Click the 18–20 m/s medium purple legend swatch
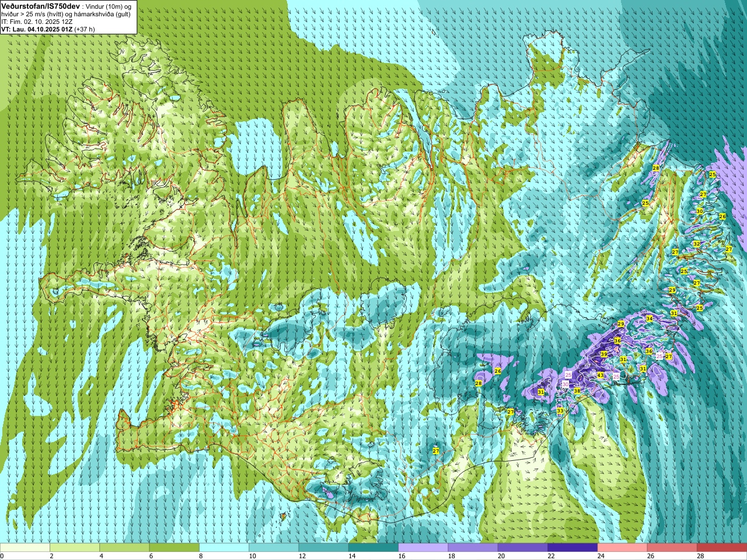The width and height of the screenshot is (747, 560). [x=473, y=548]
